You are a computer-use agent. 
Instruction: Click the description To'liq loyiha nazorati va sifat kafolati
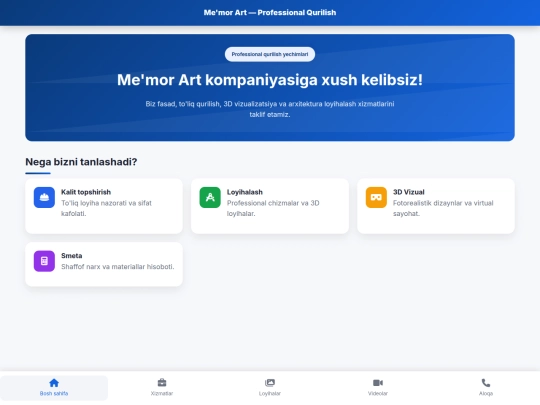click(x=106, y=208)
